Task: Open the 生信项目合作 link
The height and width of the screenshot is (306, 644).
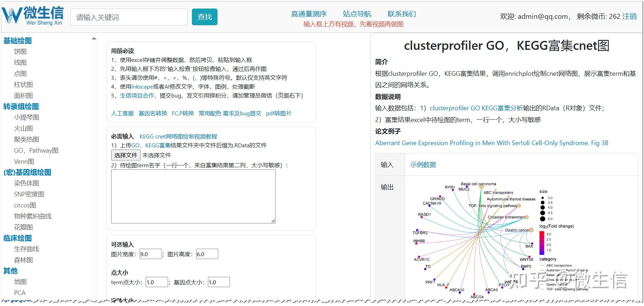Action: 137,95
